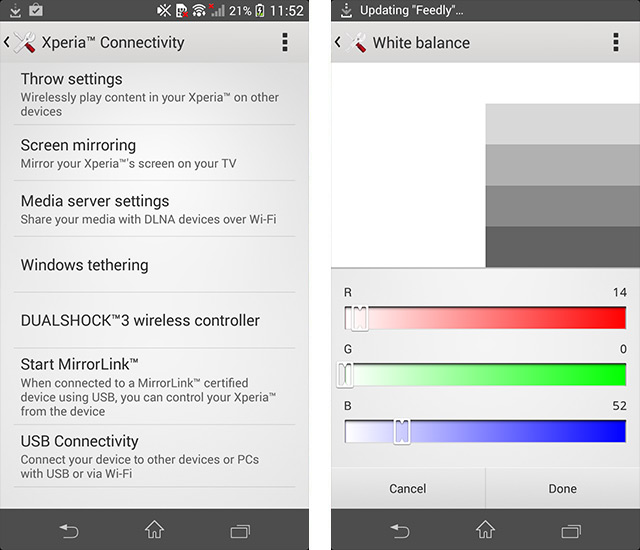Screen dimensions: 640x550
Task: Tap Back navigation button on left phone
Action: click(69, 530)
